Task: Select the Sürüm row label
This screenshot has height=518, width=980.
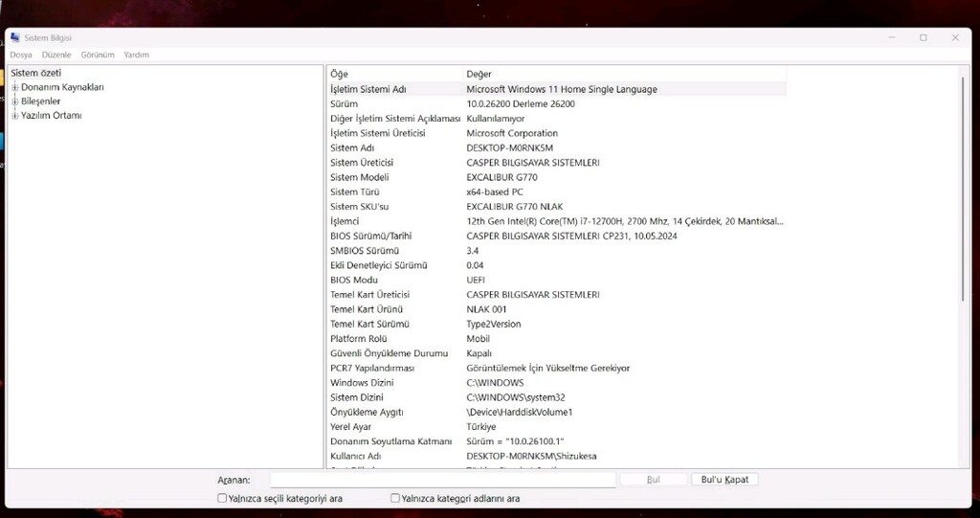Action: [x=344, y=103]
